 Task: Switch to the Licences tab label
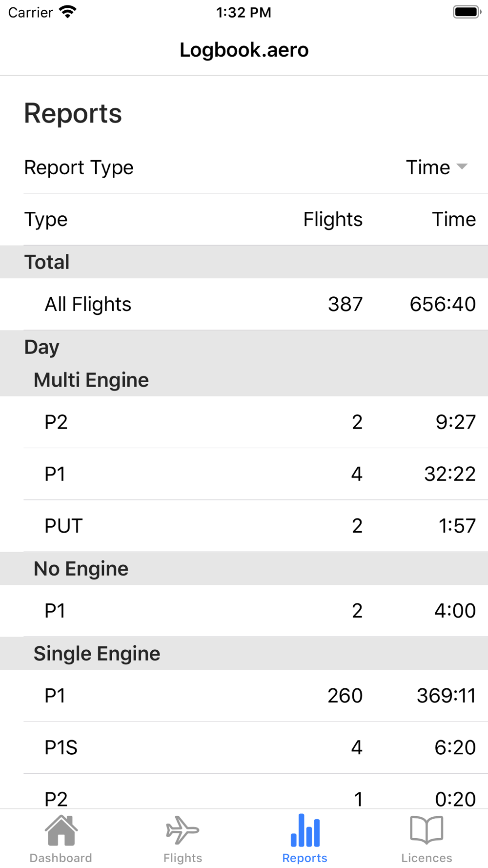427,858
